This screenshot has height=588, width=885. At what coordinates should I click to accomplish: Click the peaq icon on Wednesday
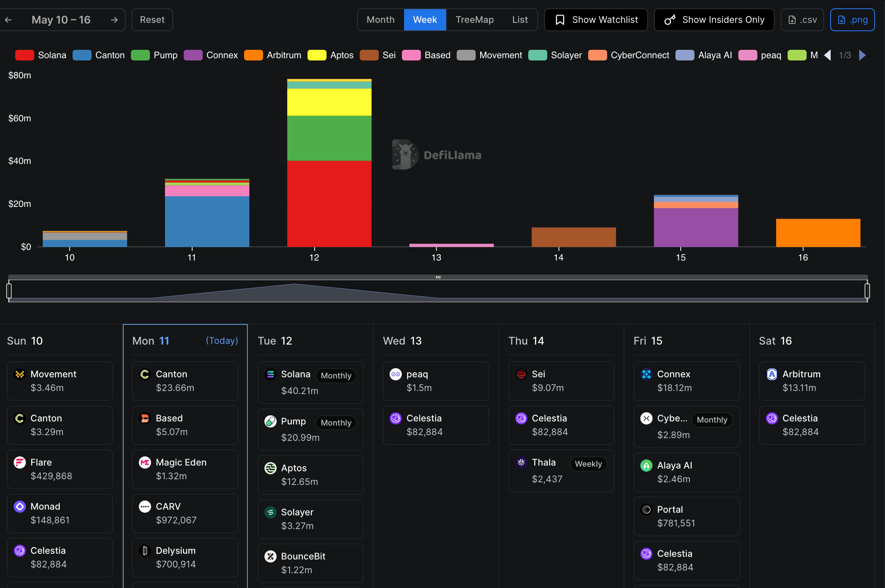click(396, 374)
